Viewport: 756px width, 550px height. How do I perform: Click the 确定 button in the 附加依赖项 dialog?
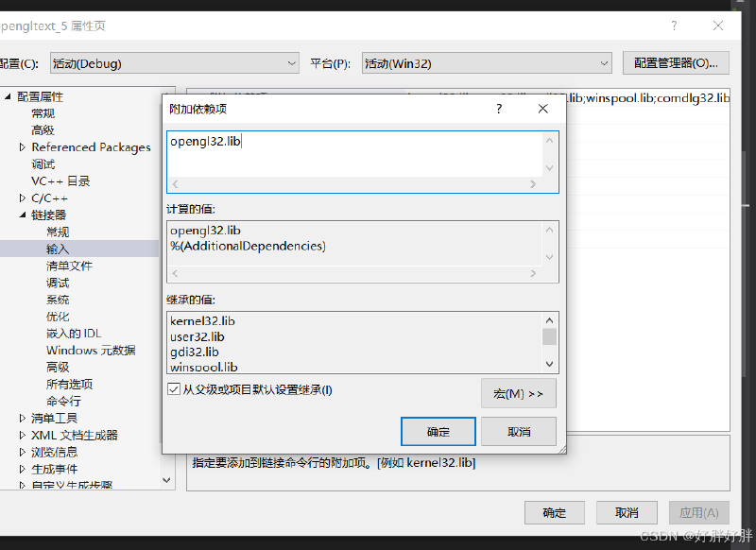pos(438,432)
